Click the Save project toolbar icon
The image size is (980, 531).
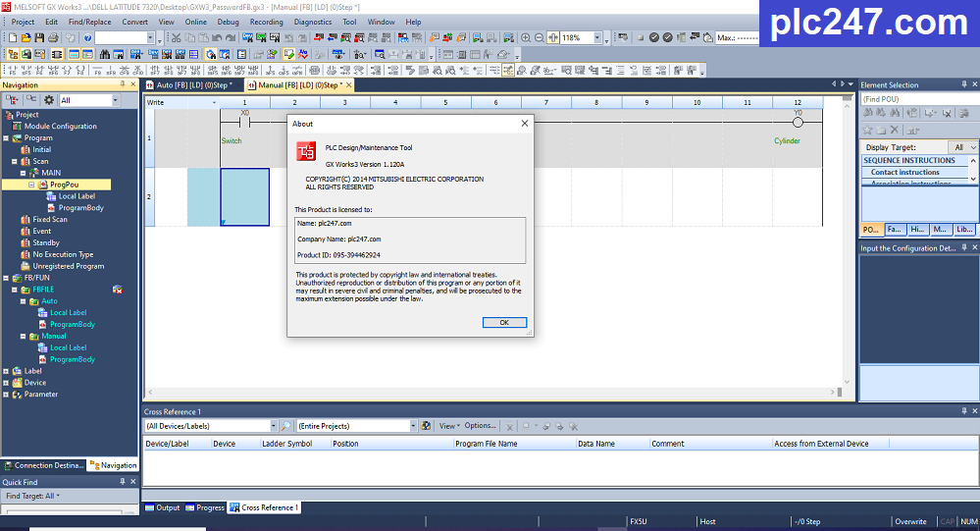38,37
